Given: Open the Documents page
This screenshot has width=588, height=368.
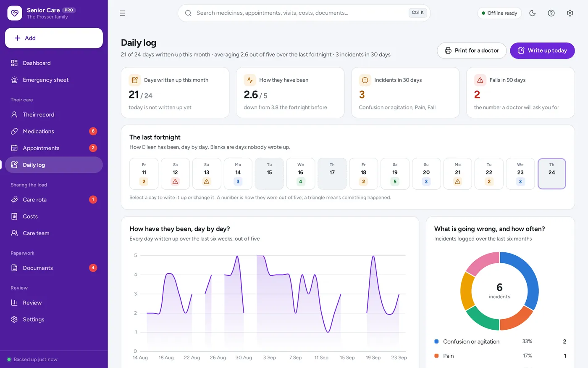Looking at the screenshot, I should (x=54, y=268).
